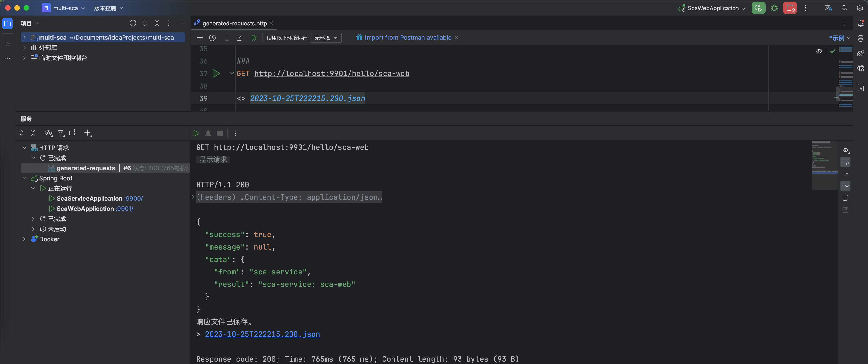Toggle editor inspections eye-off icon
The height and width of the screenshot is (364, 868).
pyautogui.click(x=819, y=51)
